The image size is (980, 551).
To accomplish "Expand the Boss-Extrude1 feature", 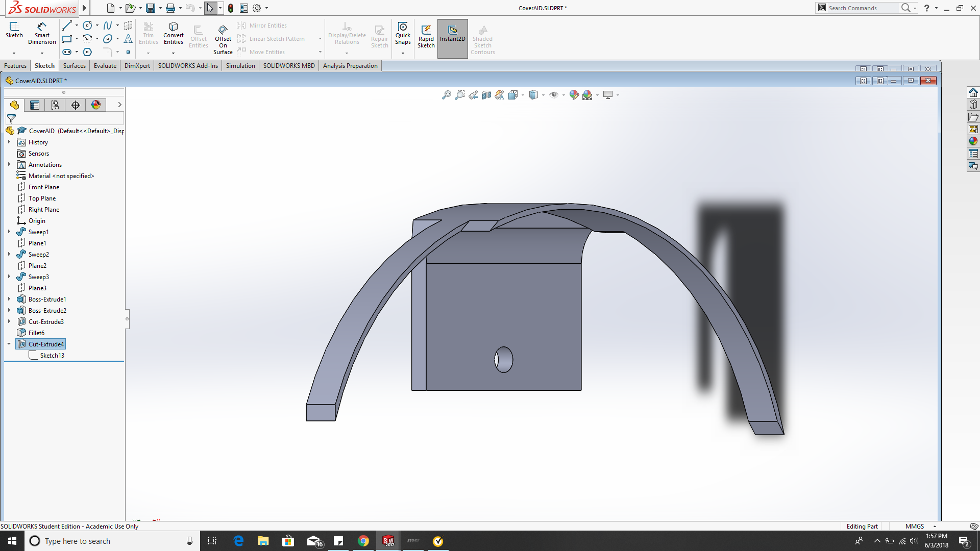I will click(x=9, y=299).
